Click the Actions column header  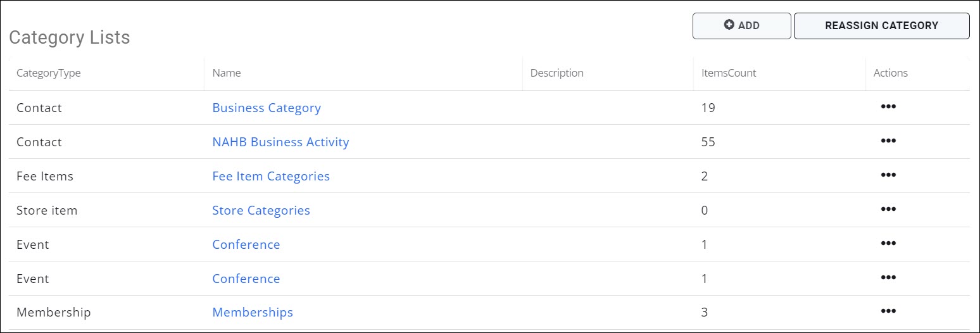890,73
